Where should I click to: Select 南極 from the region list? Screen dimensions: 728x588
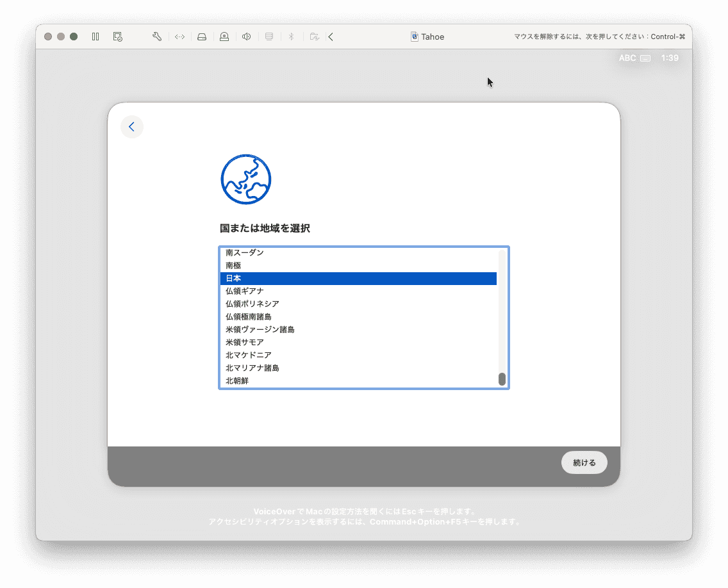pos(358,266)
